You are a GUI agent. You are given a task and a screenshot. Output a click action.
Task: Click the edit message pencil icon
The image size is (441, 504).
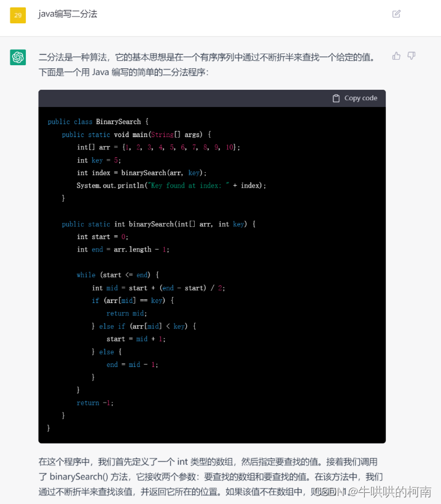tap(396, 14)
